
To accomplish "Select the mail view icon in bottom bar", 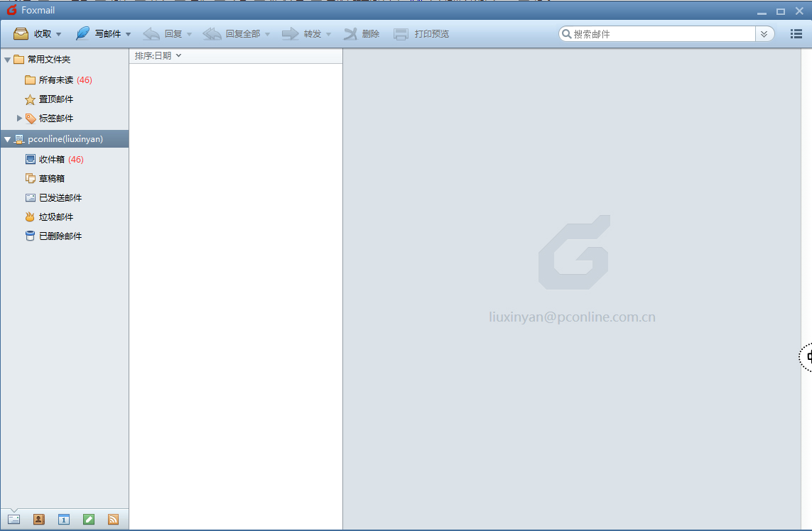I will (13, 519).
